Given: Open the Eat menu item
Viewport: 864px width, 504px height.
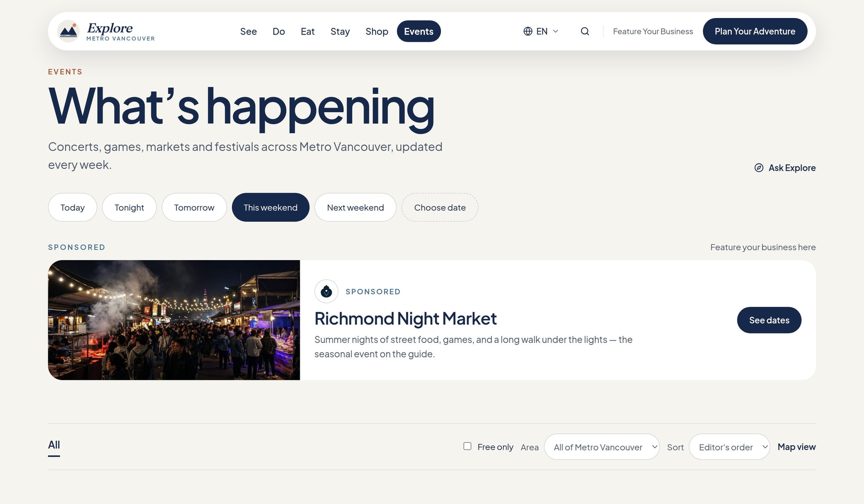Looking at the screenshot, I should pos(308,31).
